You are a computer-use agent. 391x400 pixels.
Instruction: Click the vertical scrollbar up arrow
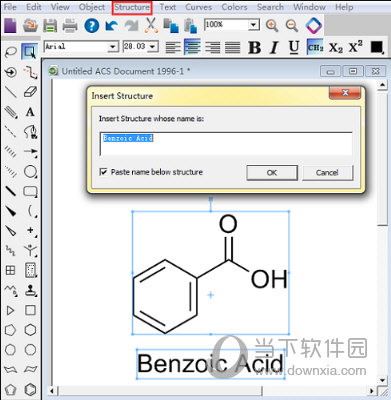pos(382,86)
